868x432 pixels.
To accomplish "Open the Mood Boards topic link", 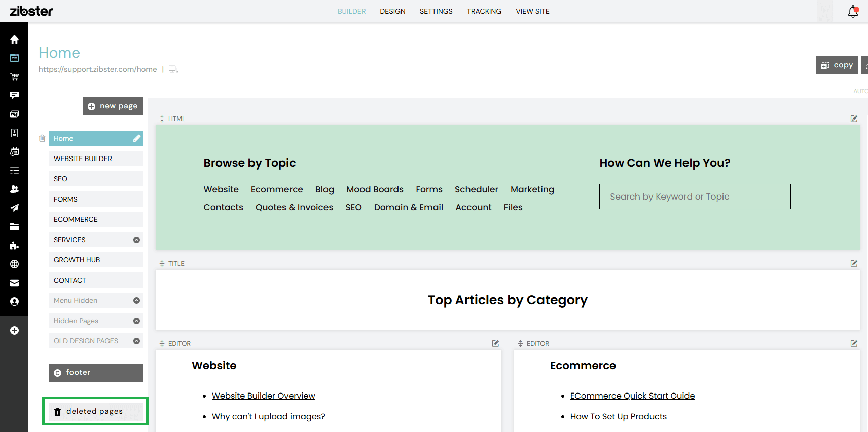I will tap(375, 189).
